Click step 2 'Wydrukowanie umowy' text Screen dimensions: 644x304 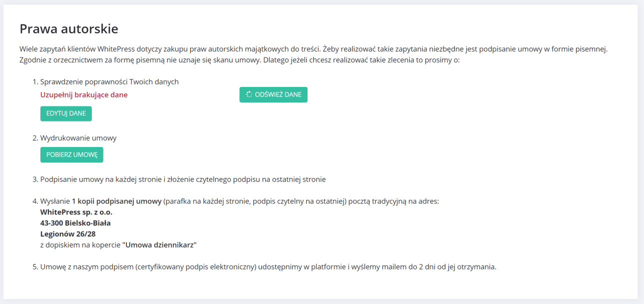tap(78, 138)
